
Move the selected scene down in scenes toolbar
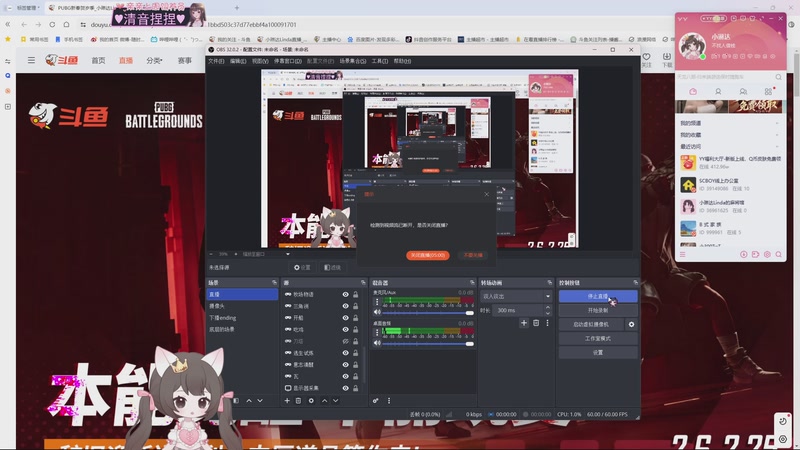(260, 401)
